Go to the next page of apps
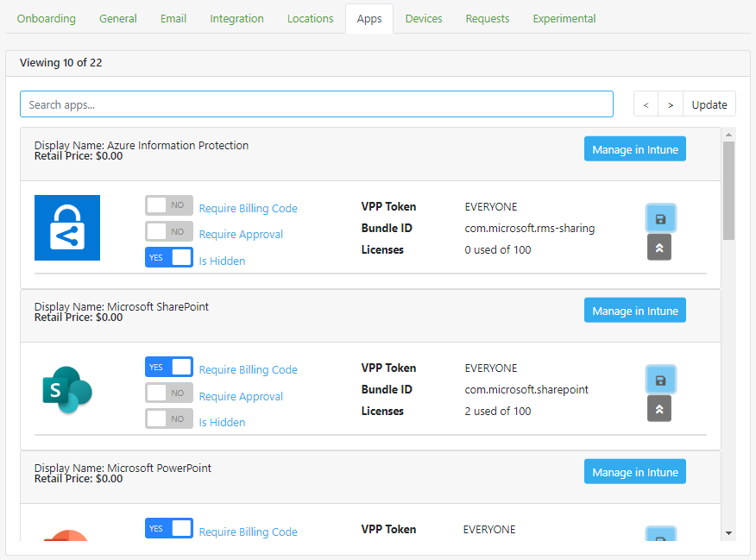 tap(671, 104)
